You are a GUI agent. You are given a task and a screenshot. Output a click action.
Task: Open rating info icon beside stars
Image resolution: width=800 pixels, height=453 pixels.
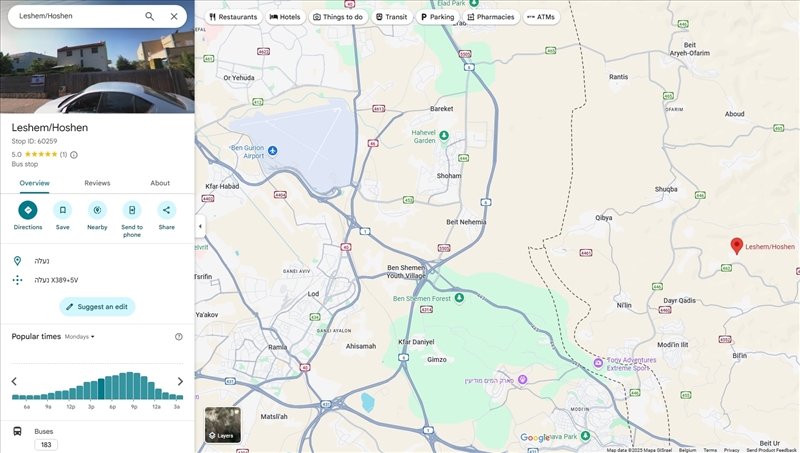[x=74, y=155]
